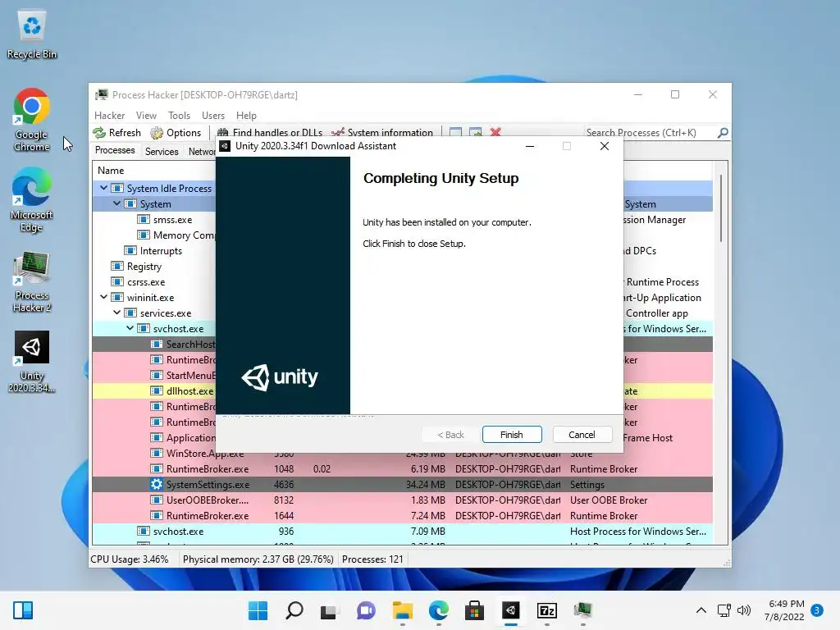840x630 pixels.
Task: Click the Back button in Unity setup
Action: tap(450, 435)
